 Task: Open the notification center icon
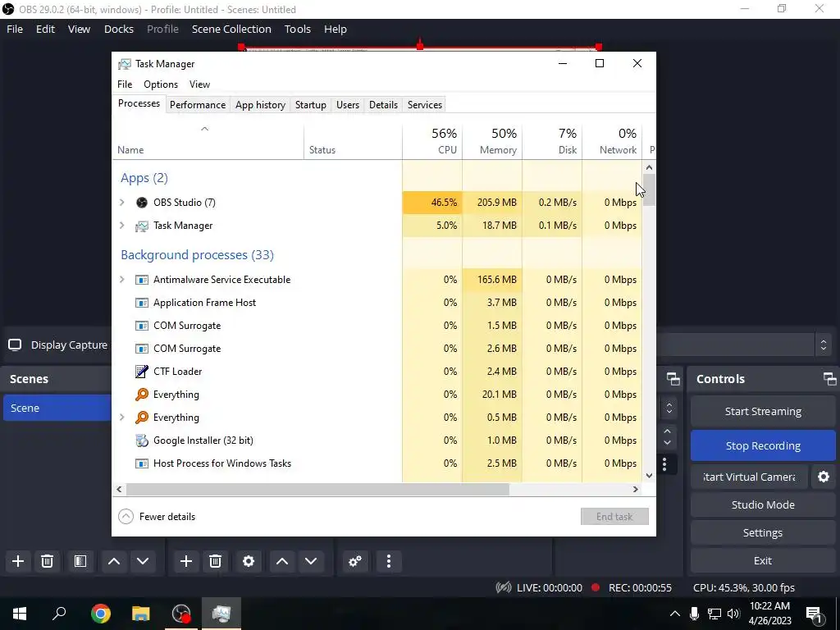814,614
